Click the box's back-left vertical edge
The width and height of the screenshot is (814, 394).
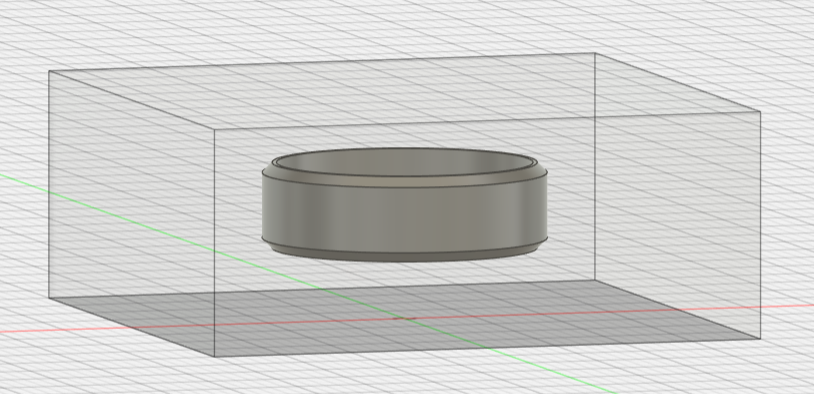pos(49,184)
